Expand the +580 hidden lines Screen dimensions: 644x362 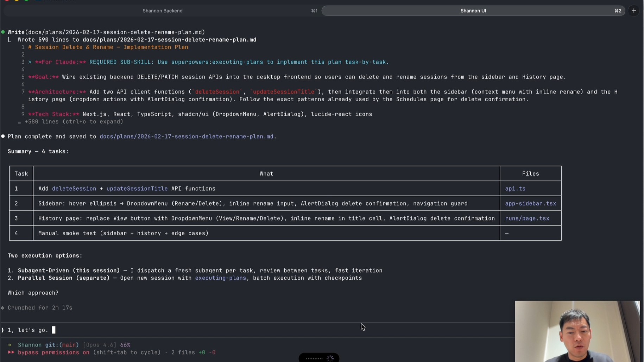[x=74, y=122]
